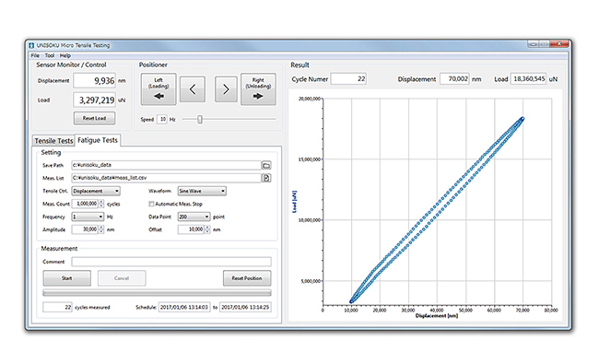Open the Tool menu
This screenshot has width=599, height=364.
coord(50,56)
